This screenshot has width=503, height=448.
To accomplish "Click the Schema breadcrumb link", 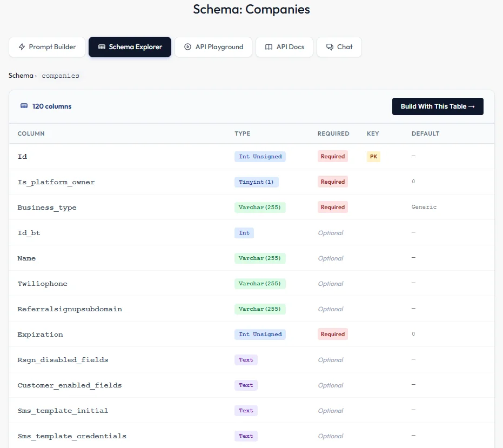I will click(21, 76).
